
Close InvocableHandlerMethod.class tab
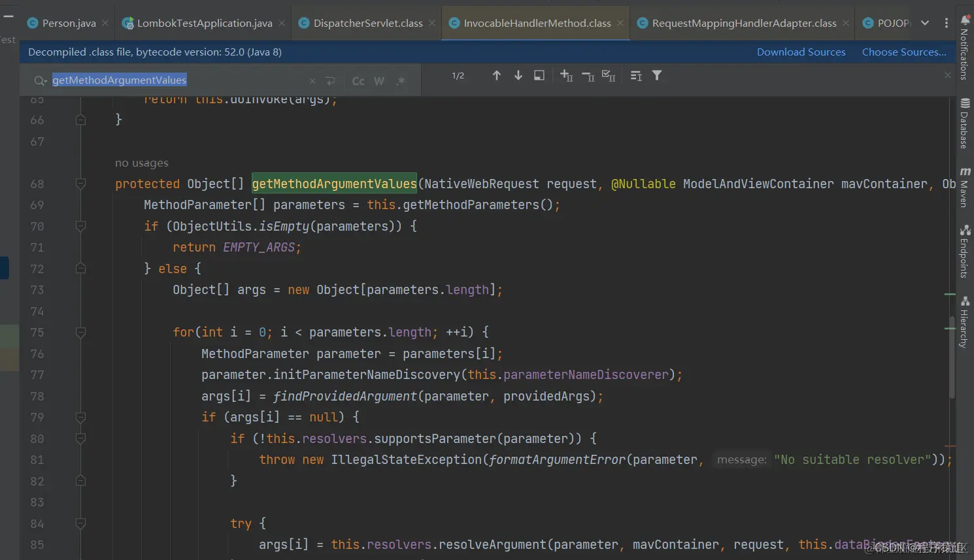point(620,23)
